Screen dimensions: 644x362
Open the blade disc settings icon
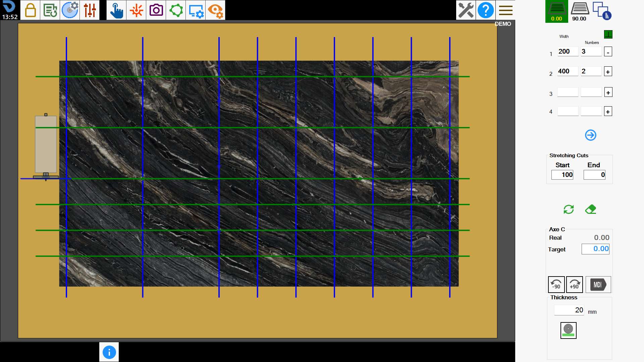click(x=70, y=10)
